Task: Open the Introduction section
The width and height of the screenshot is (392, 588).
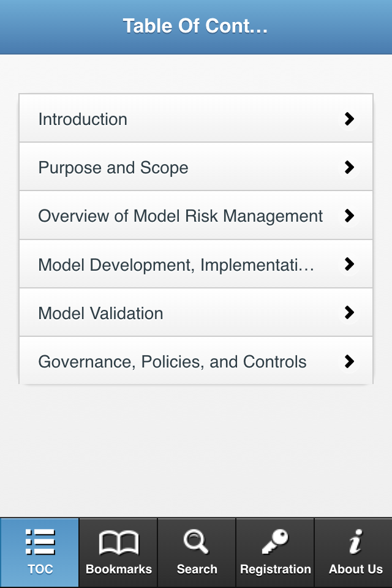Action: 83,119
